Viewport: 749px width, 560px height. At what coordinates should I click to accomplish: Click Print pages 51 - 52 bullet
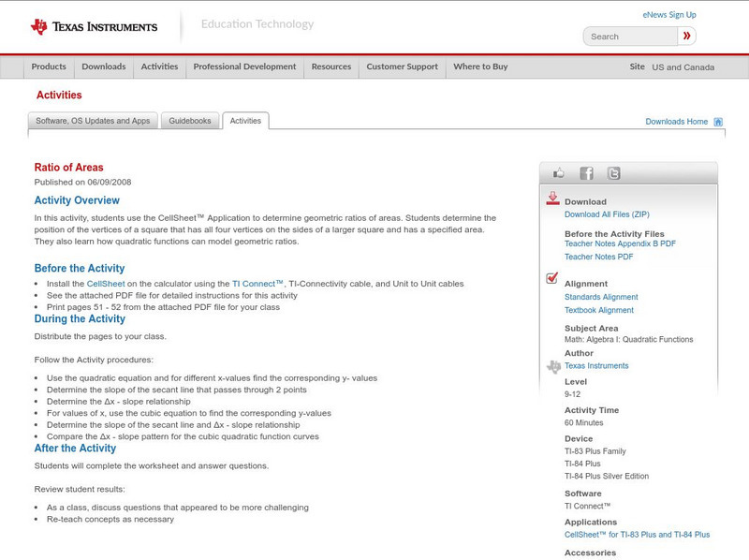(163, 307)
